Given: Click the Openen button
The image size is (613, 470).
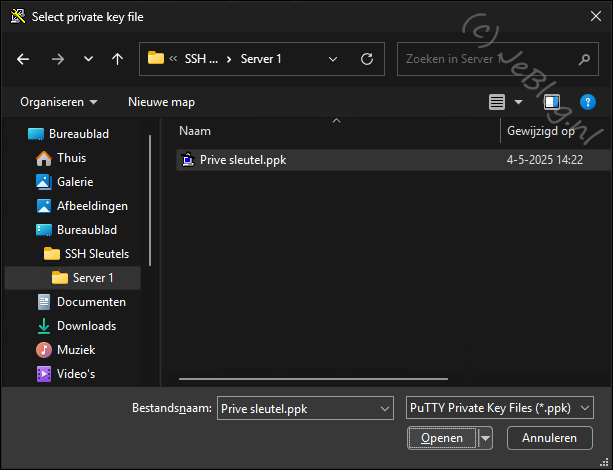Looking at the screenshot, I should point(442,438).
